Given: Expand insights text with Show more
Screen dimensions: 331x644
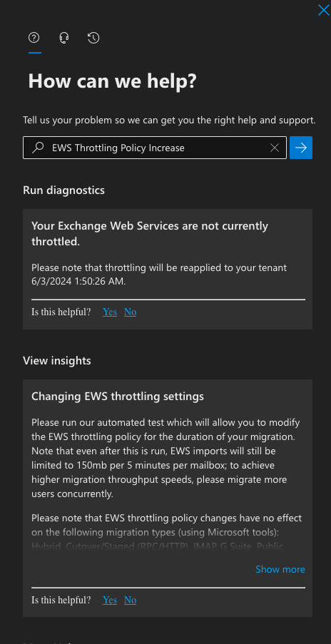Looking at the screenshot, I should pos(280,569).
